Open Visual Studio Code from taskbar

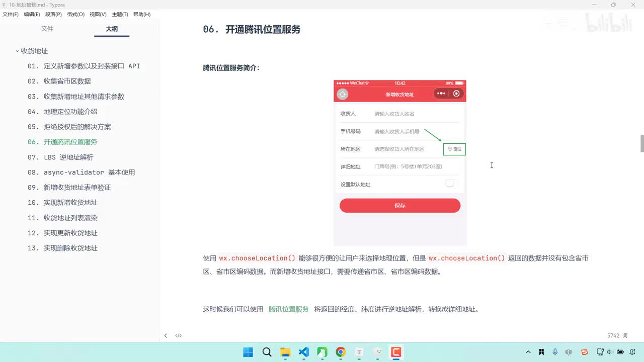[304, 352]
